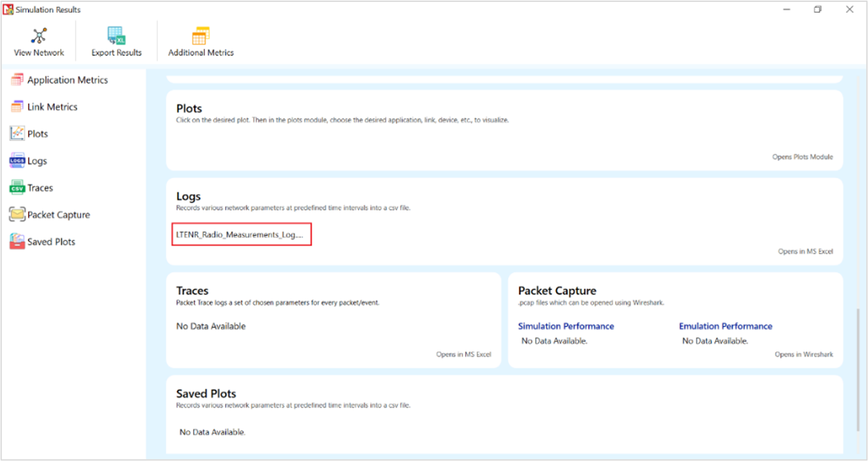868x461 pixels.
Task: Click the Packet Capture section heading
Action: pos(557,291)
